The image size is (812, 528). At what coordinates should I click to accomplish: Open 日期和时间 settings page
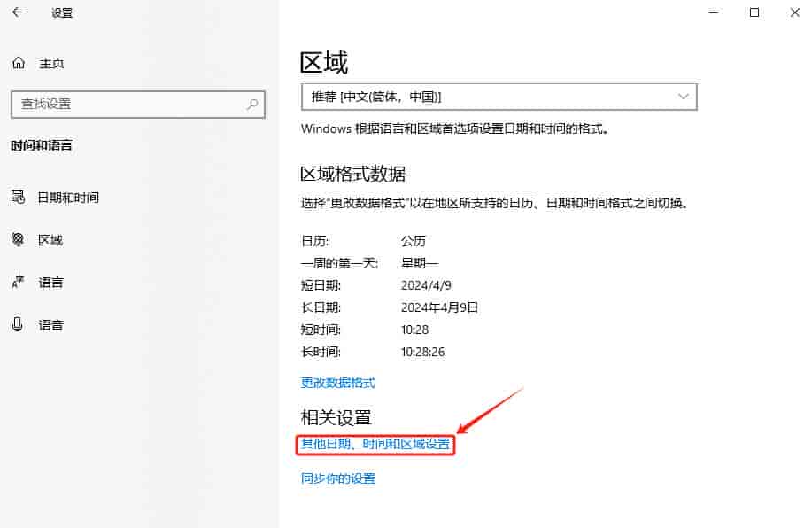[68, 198]
